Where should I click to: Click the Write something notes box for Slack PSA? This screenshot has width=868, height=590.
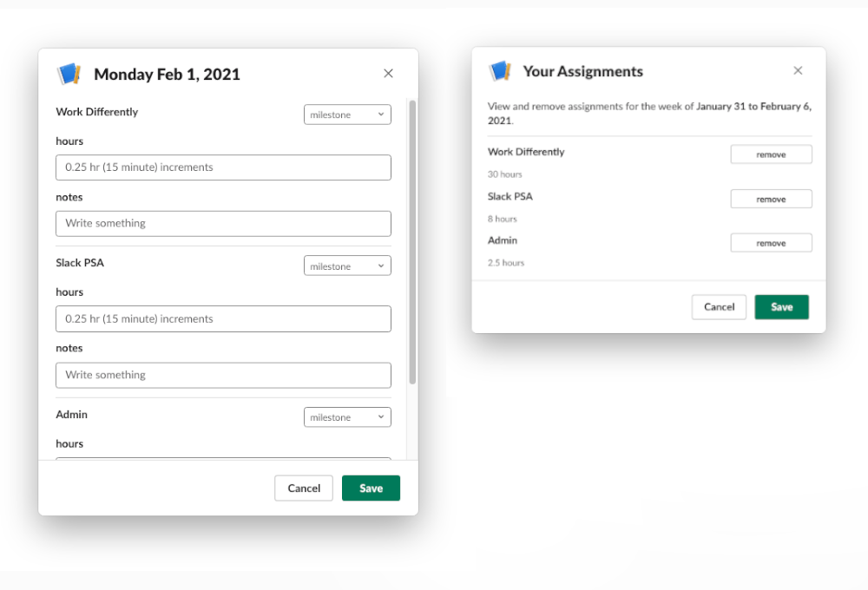click(x=223, y=375)
